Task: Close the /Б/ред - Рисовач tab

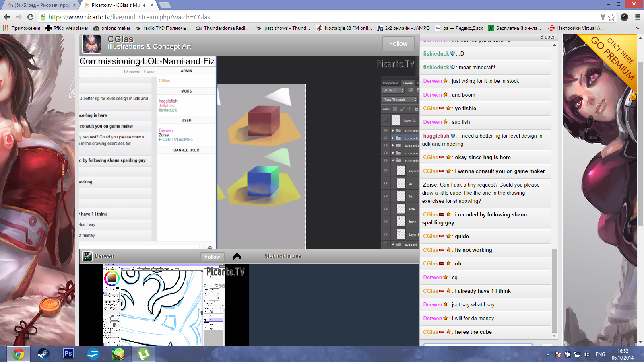Action: tap(74, 5)
